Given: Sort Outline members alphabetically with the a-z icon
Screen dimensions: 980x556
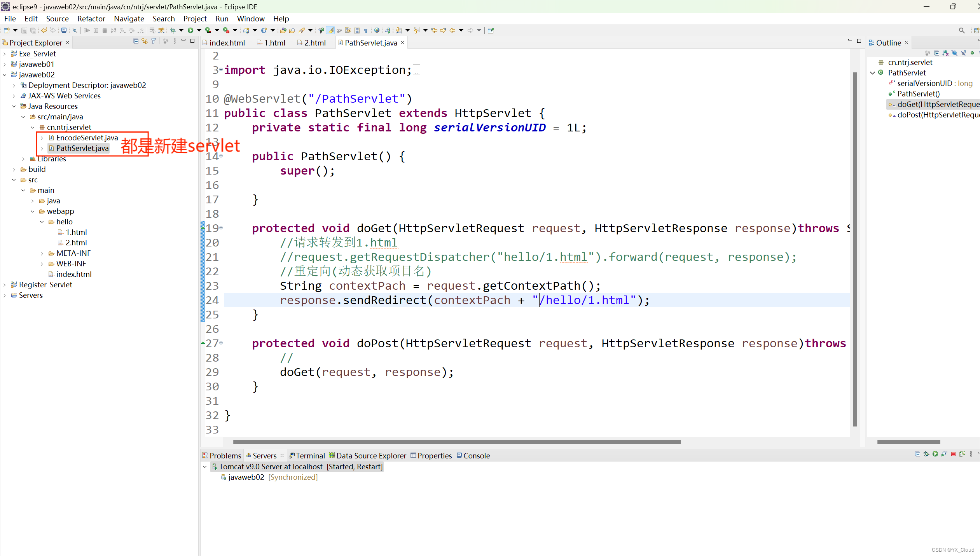Looking at the screenshot, I should (945, 53).
